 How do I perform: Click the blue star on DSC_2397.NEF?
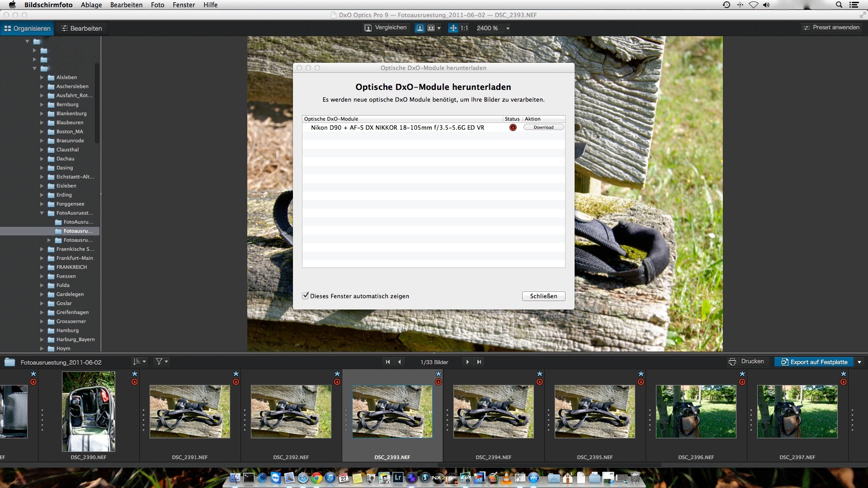tap(844, 374)
